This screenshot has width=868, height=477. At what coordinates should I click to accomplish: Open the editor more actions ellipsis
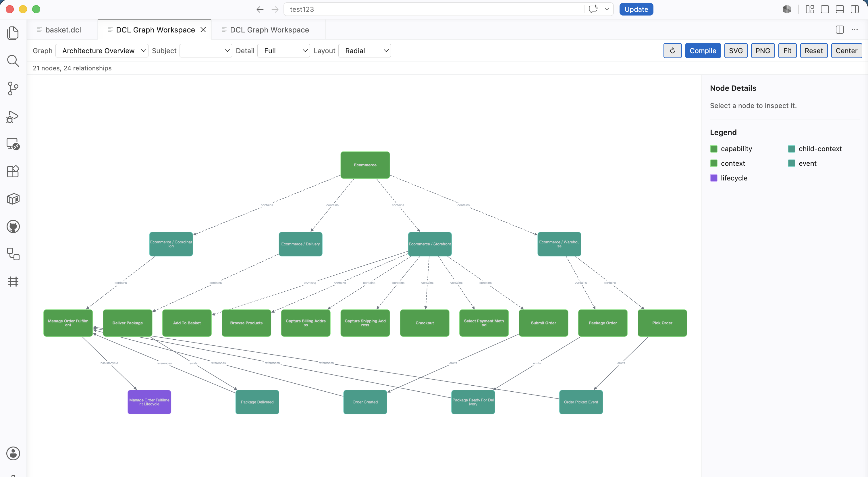[x=855, y=30]
